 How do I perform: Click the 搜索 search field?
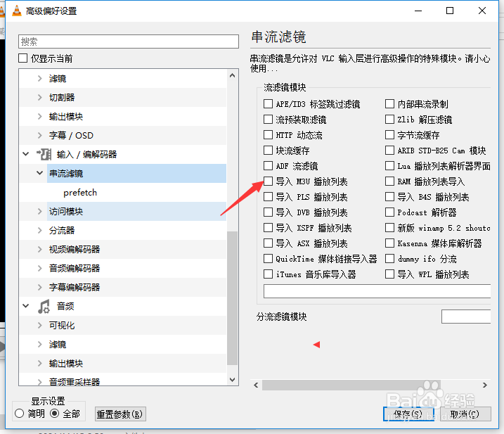coord(129,42)
